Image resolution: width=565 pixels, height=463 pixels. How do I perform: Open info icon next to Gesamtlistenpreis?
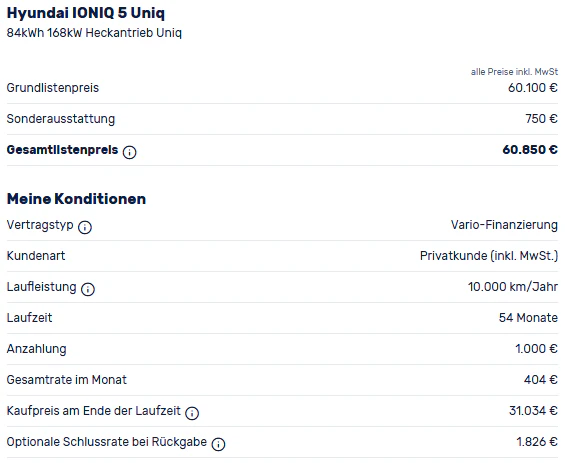click(x=129, y=152)
